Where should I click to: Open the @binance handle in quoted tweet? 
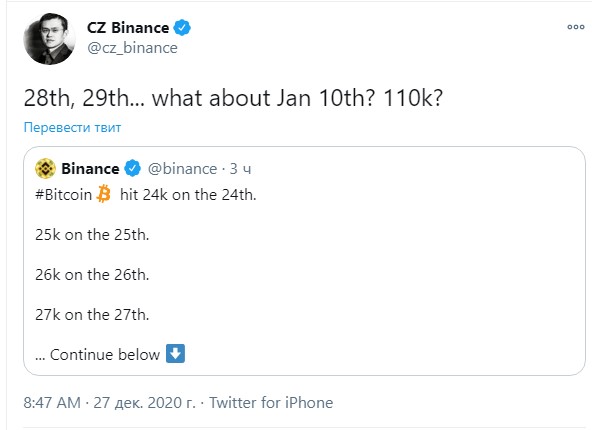tap(182, 169)
